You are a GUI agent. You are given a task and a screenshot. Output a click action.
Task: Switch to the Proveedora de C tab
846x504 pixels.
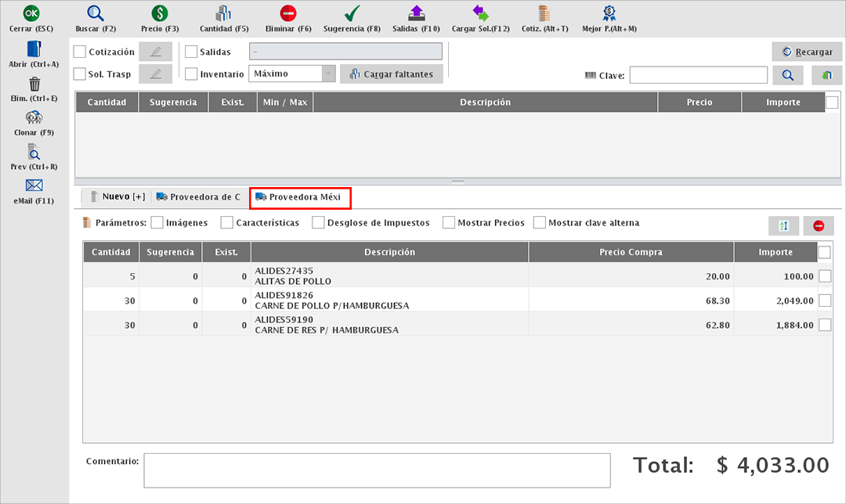pyautogui.click(x=199, y=197)
